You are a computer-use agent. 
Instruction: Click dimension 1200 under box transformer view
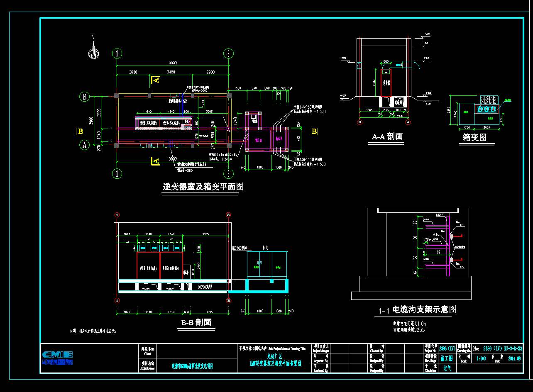coord(466,128)
